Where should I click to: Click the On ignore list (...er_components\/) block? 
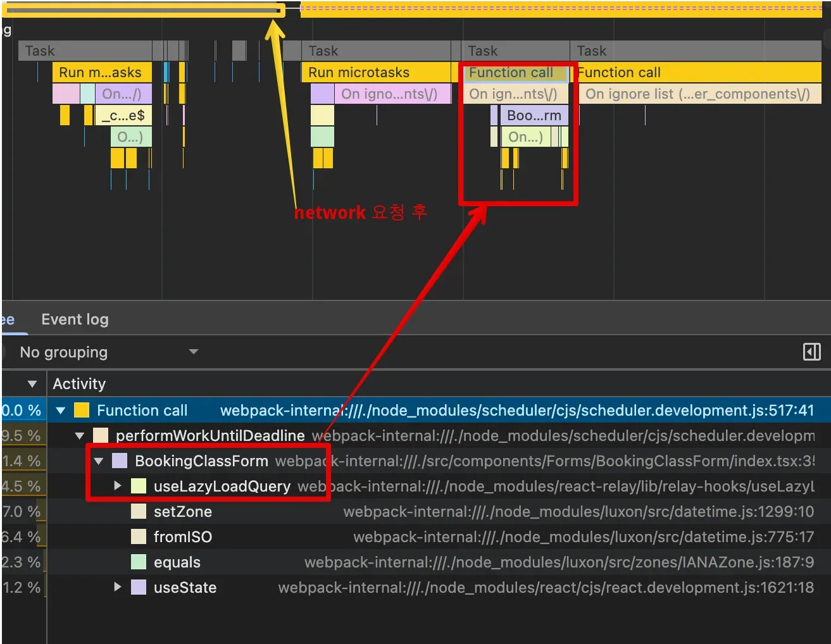point(697,94)
